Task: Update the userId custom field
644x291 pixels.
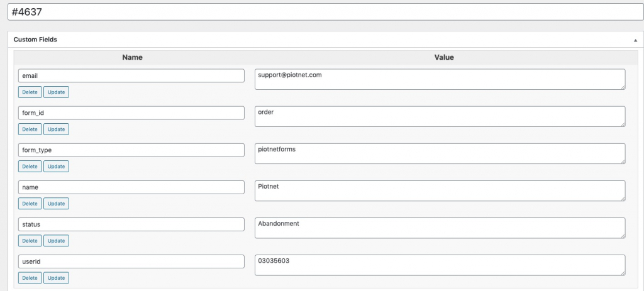Action: pos(56,278)
